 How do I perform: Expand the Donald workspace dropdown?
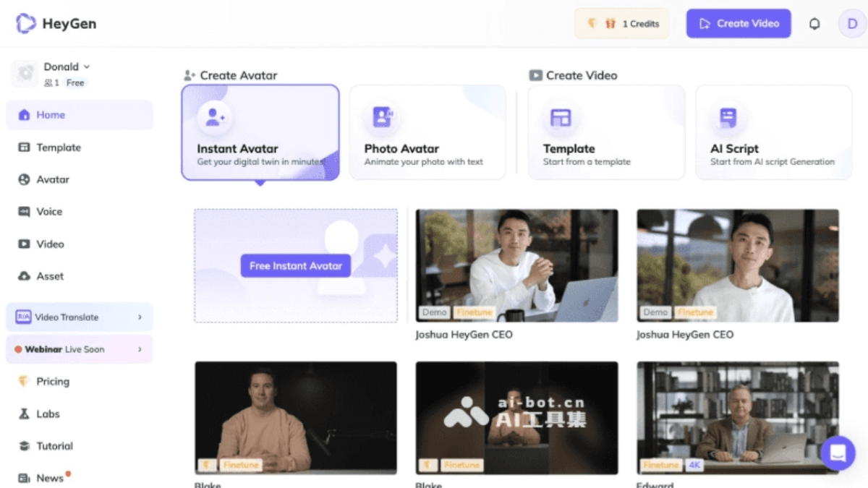point(87,67)
